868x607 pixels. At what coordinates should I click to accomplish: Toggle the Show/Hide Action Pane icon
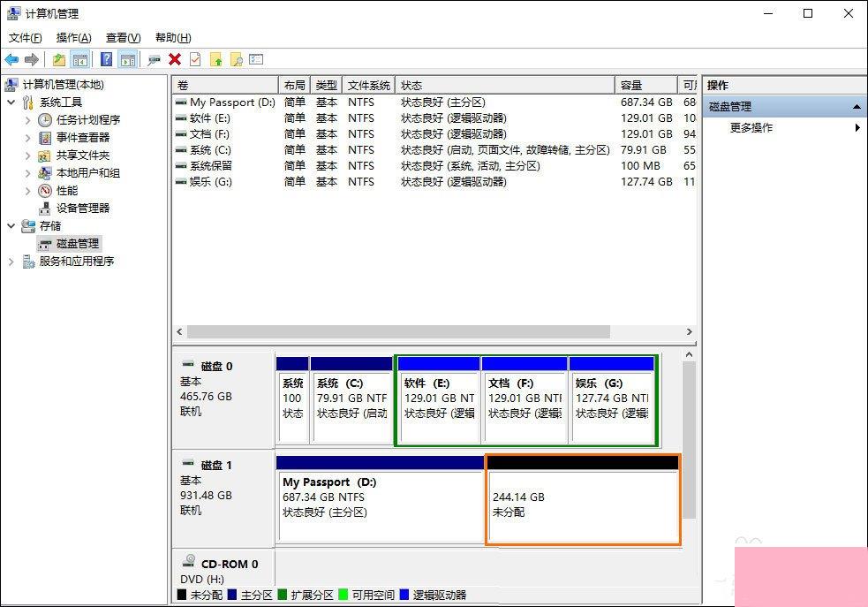pyautogui.click(x=128, y=59)
